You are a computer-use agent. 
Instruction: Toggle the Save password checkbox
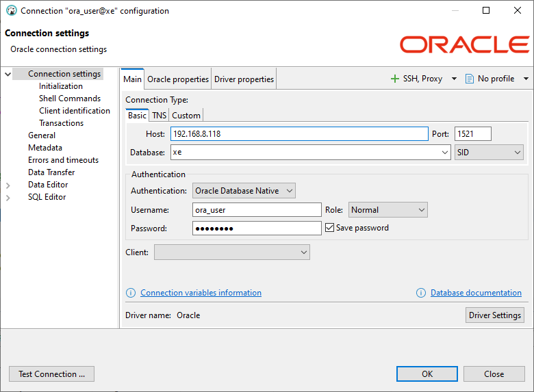(x=329, y=228)
